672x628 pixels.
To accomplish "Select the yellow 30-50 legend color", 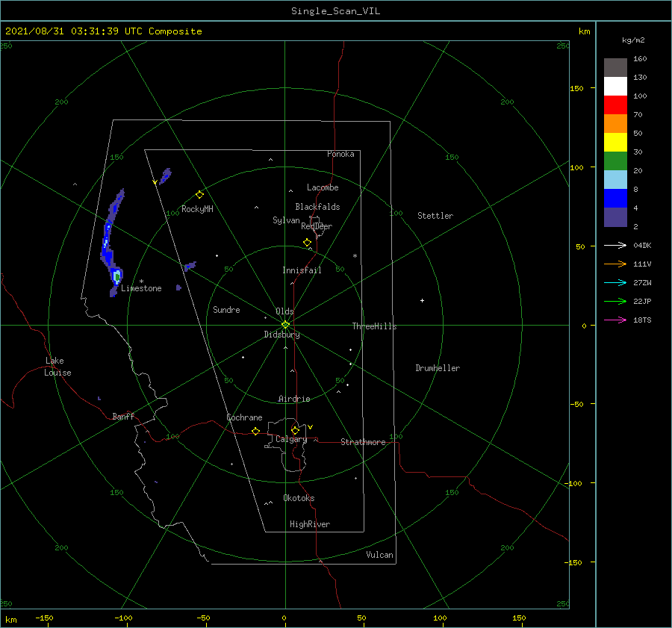I will pyautogui.click(x=615, y=143).
